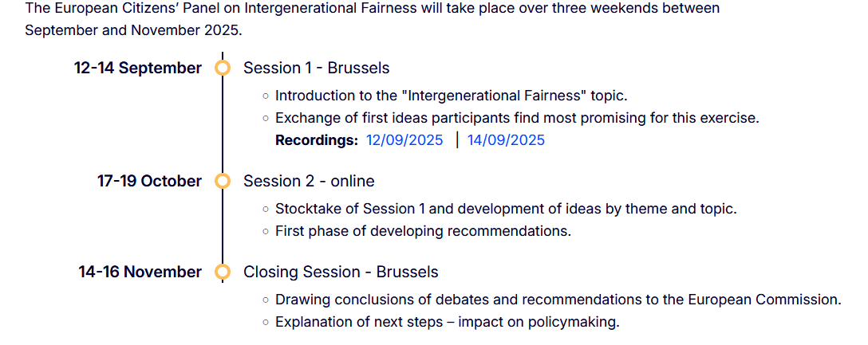Select the "Session 2 - online" heading
Viewport: 868px width, 345px height.
point(309,182)
